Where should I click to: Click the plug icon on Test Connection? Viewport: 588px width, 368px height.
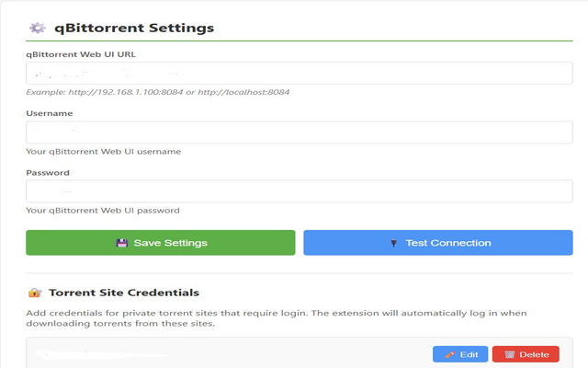(393, 243)
